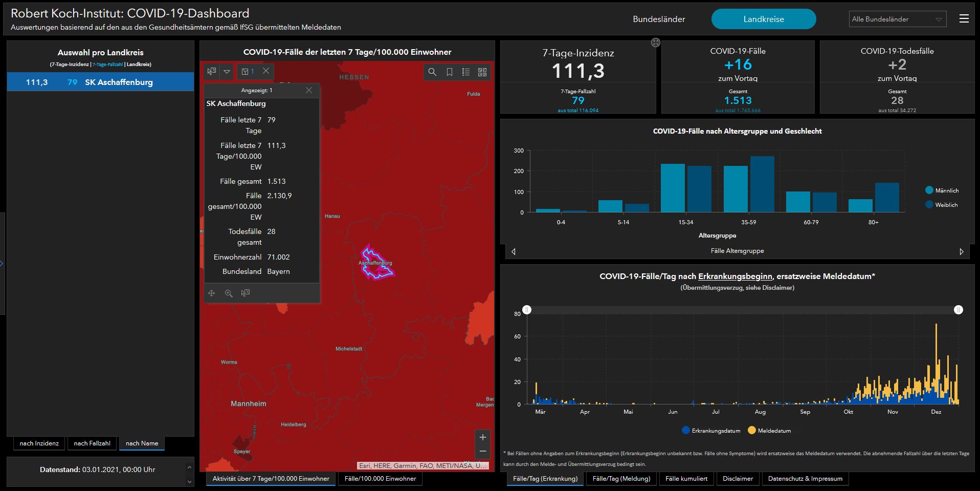This screenshot has height=491, width=980.
Task: Open the basemap gallery grid icon
Action: tap(482, 72)
